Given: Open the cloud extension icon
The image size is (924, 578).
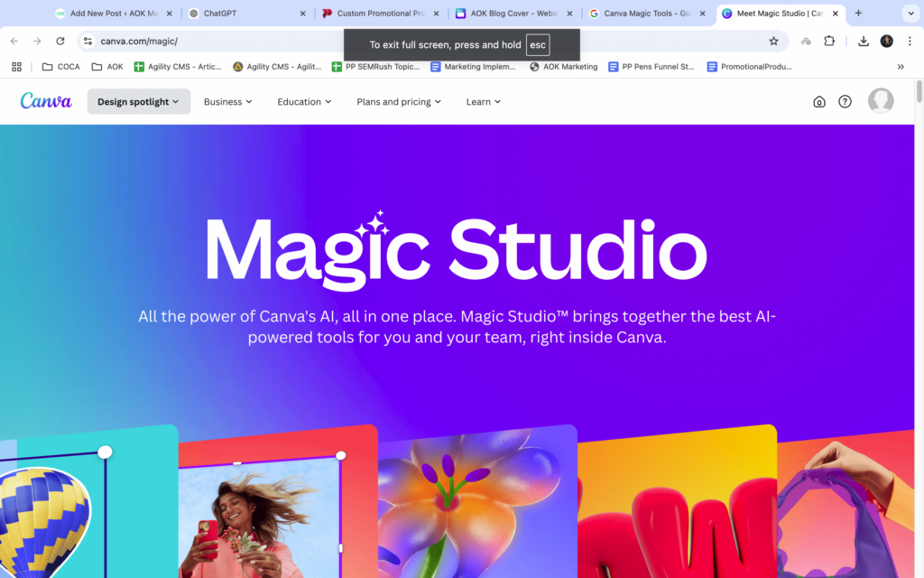Looking at the screenshot, I should [806, 41].
